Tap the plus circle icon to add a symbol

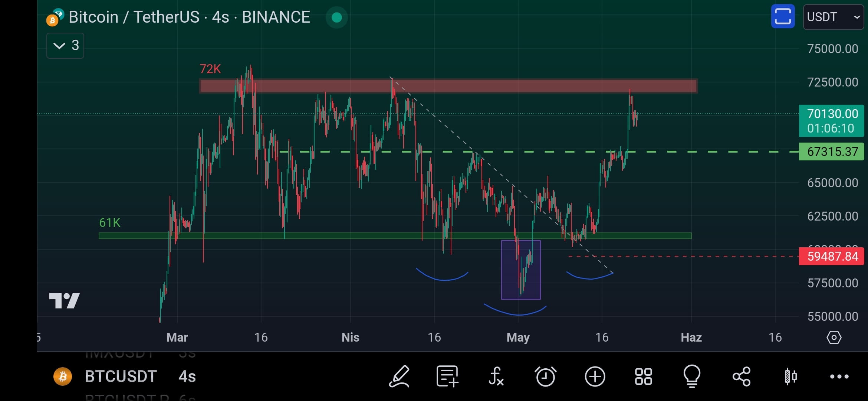595,376
